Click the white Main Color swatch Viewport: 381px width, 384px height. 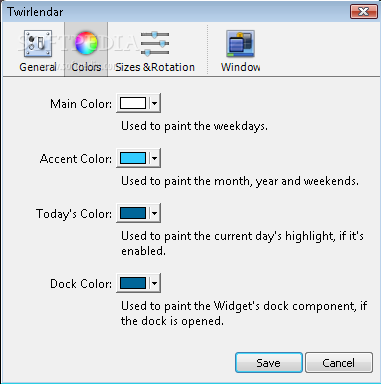click(133, 103)
